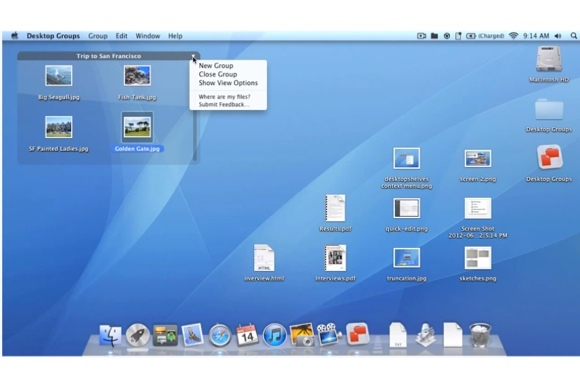Viewport: 580px width, 388px height.
Task: Choose Show View Options
Action: click(x=228, y=83)
